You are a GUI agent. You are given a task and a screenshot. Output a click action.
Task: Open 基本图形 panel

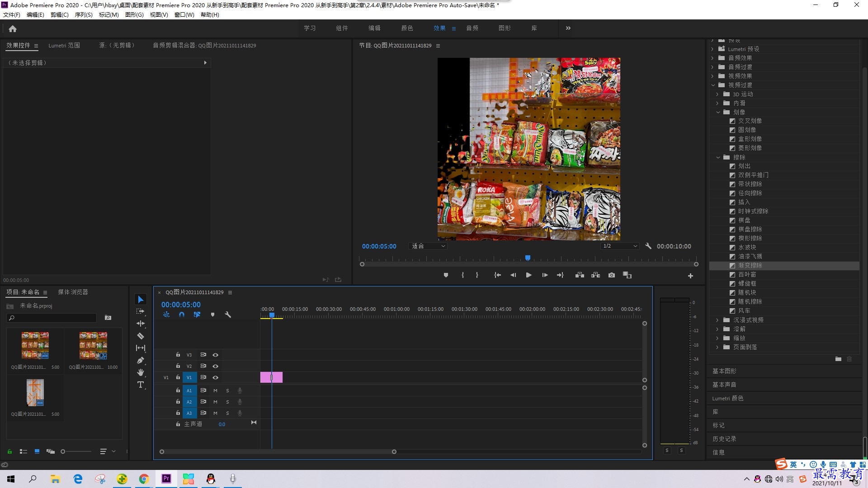pyautogui.click(x=724, y=371)
